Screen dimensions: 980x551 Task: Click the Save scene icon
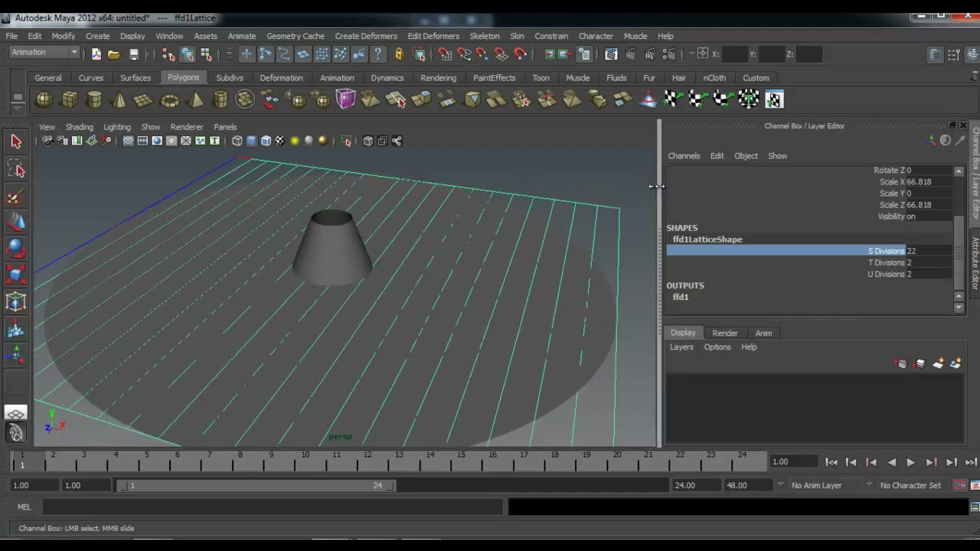tap(134, 54)
